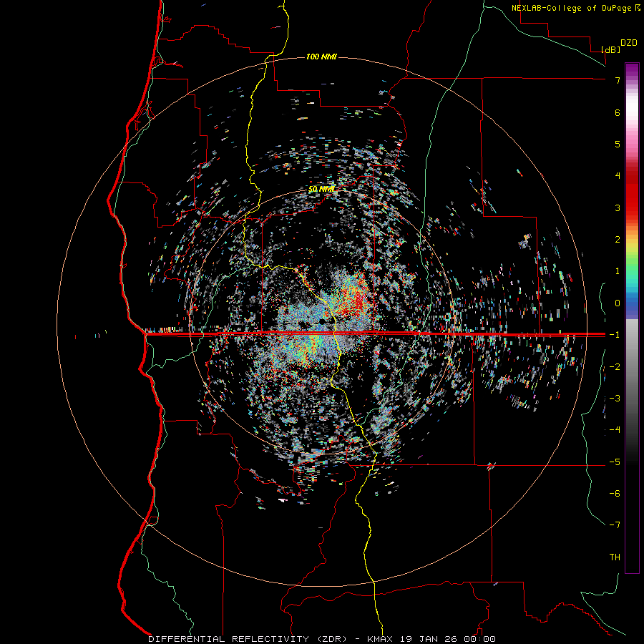Click the Differential Reflectivity KMAX title caption

coord(322,639)
